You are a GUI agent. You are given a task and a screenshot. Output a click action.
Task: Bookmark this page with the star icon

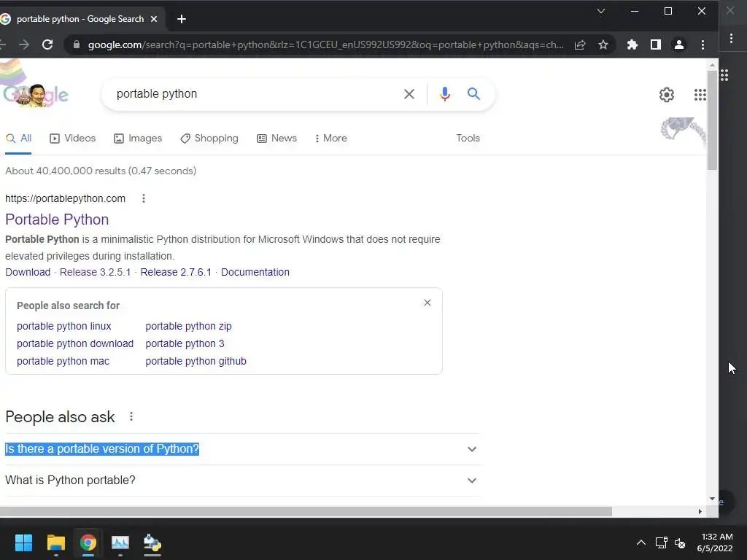(603, 44)
